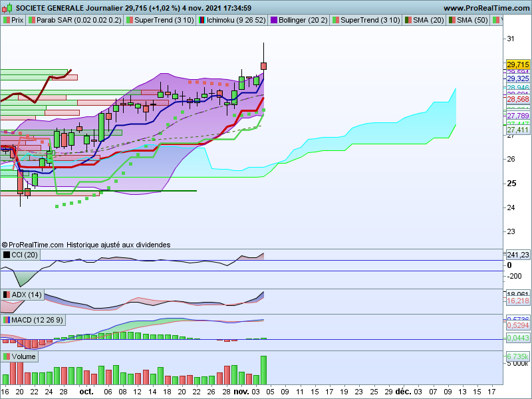
Task: Click the oct. month label on time axis
Action: coord(86,392)
